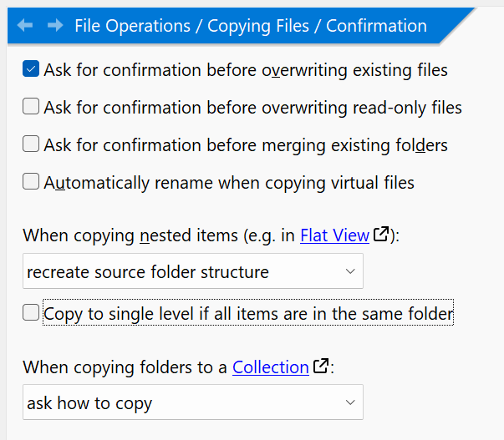Screen dimensions: 504x440
Task: Uncheck confirmation before overwriting existing files
Action: [31, 68]
